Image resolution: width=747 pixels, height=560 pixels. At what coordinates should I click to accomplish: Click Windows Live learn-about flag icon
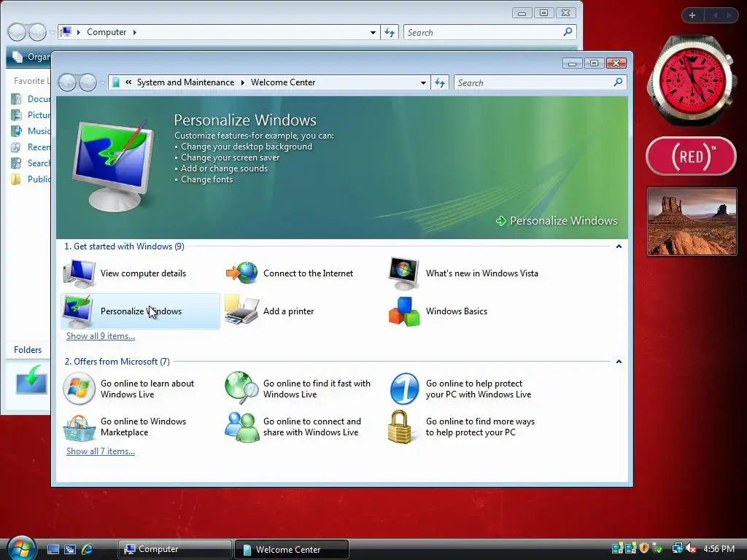click(x=79, y=389)
